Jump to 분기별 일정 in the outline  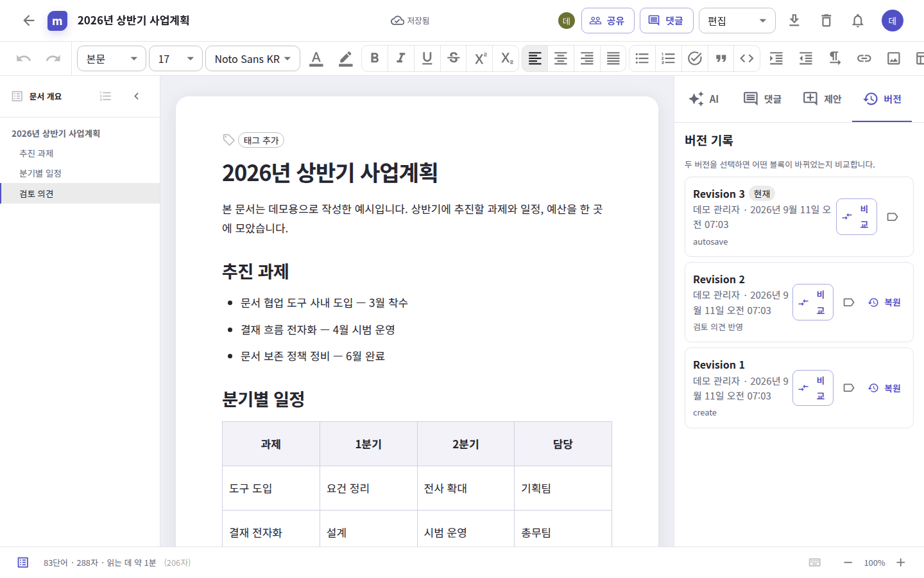(80, 173)
